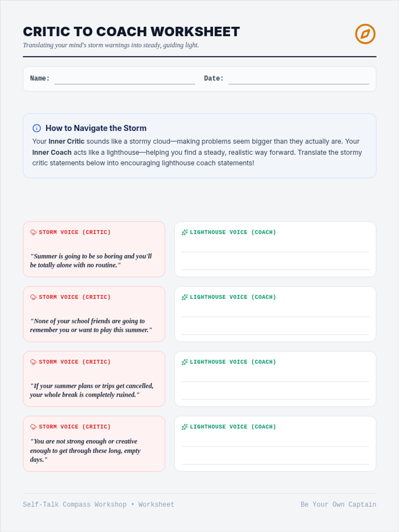Screen dimensions: 399x532
Task: Click the storm cloud icon in first critic card
Action: pos(33,232)
